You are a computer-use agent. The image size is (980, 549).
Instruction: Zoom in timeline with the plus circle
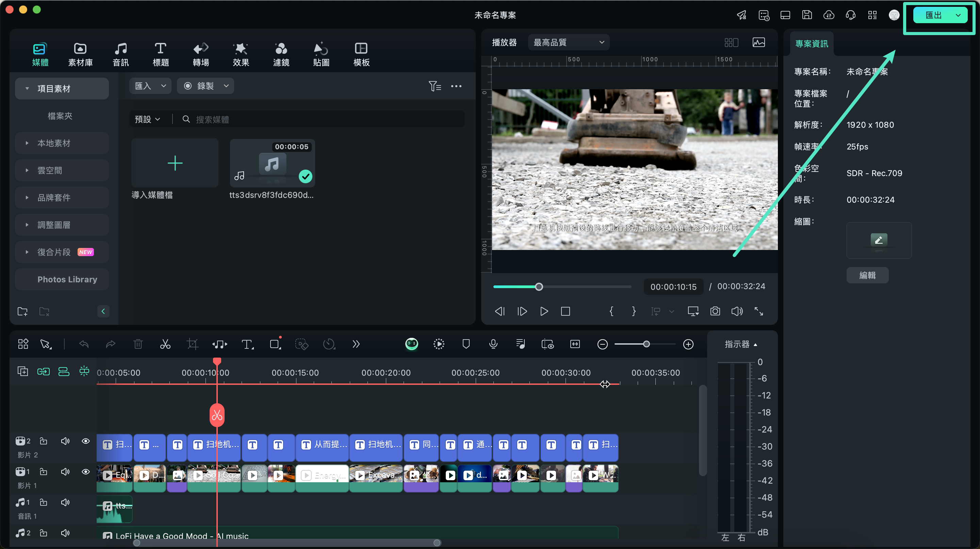[x=688, y=344]
